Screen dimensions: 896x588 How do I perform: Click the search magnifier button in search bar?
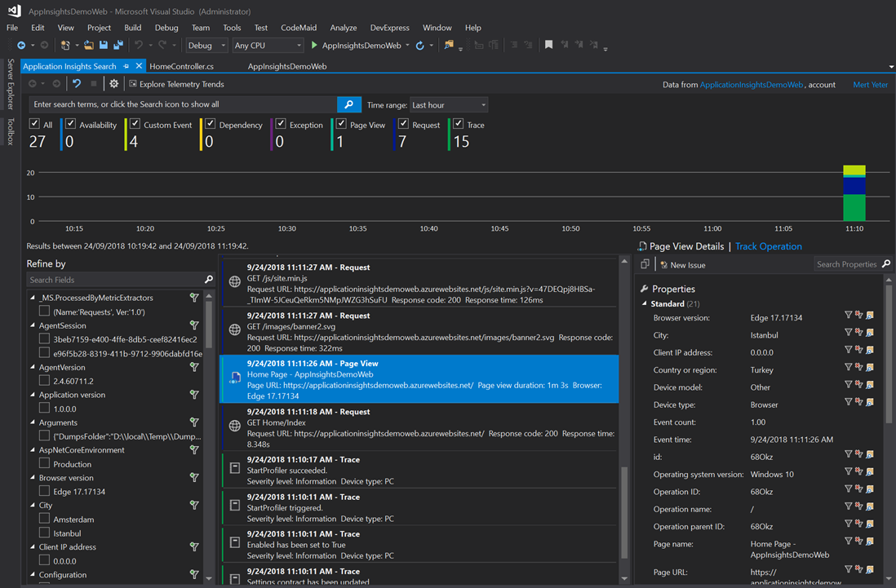[x=348, y=104]
